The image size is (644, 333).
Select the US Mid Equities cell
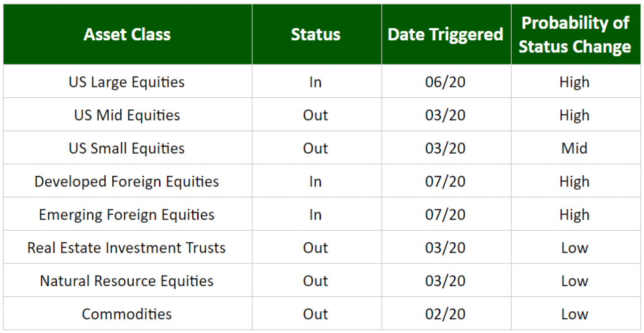(x=127, y=115)
